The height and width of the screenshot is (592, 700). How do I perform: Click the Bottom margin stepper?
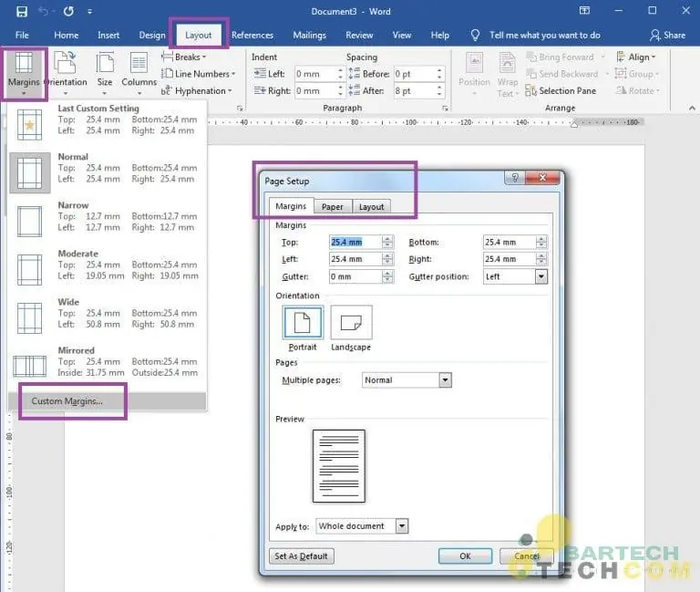[541, 242]
